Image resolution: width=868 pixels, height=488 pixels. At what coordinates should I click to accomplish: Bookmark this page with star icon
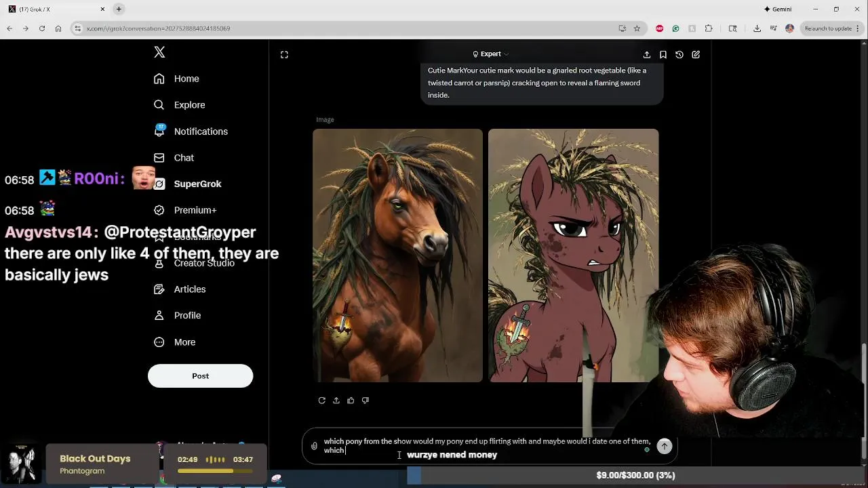click(637, 28)
